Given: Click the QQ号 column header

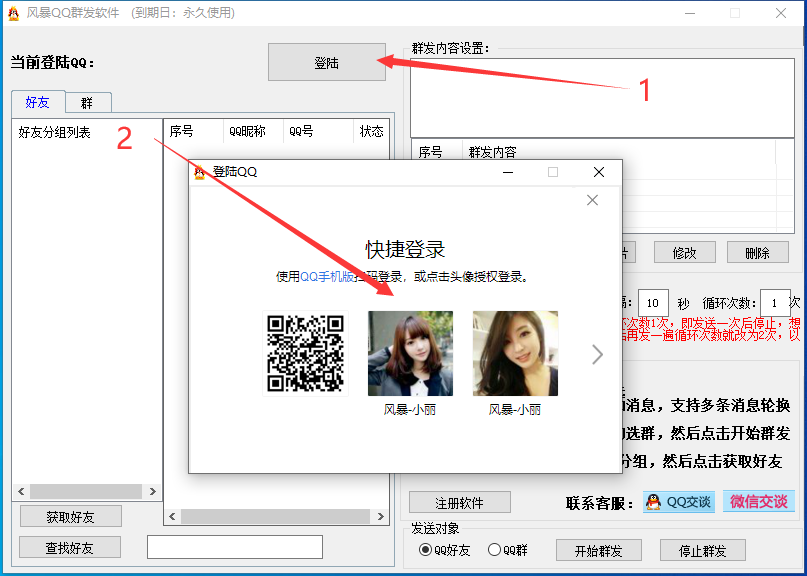Looking at the screenshot, I should 318,132.
